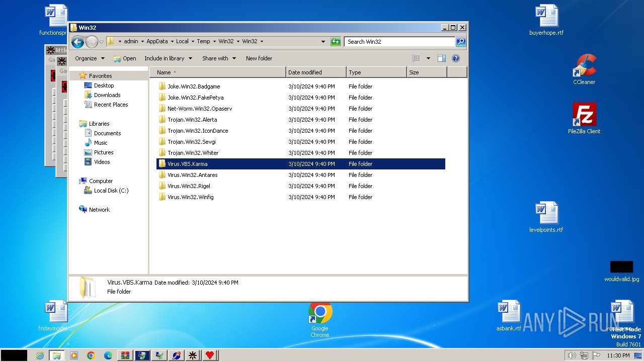Image resolution: width=644 pixels, height=362 pixels.
Task: Select asbank.rtf desktop file
Action: pos(509,316)
